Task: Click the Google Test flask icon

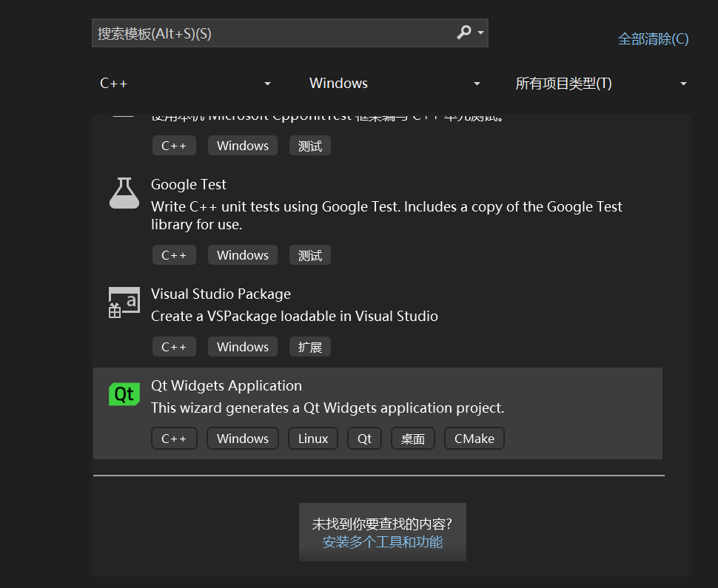Action: click(x=124, y=193)
